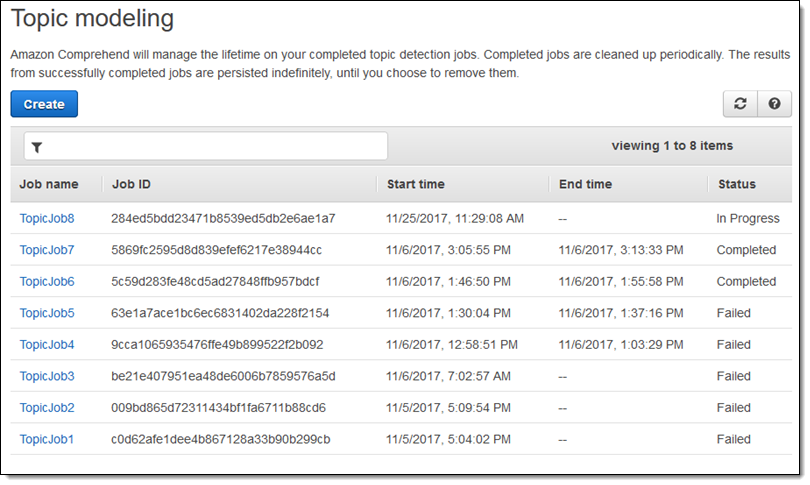Sort by the End time column header
This screenshot has width=810, height=485.
(x=585, y=185)
